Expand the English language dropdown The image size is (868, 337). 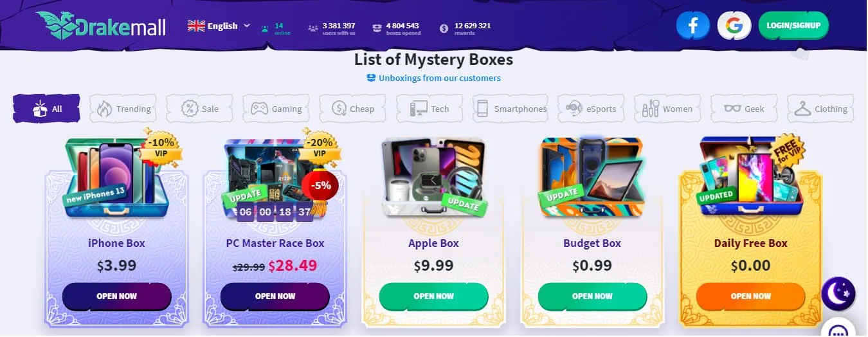(x=219, y=26)
